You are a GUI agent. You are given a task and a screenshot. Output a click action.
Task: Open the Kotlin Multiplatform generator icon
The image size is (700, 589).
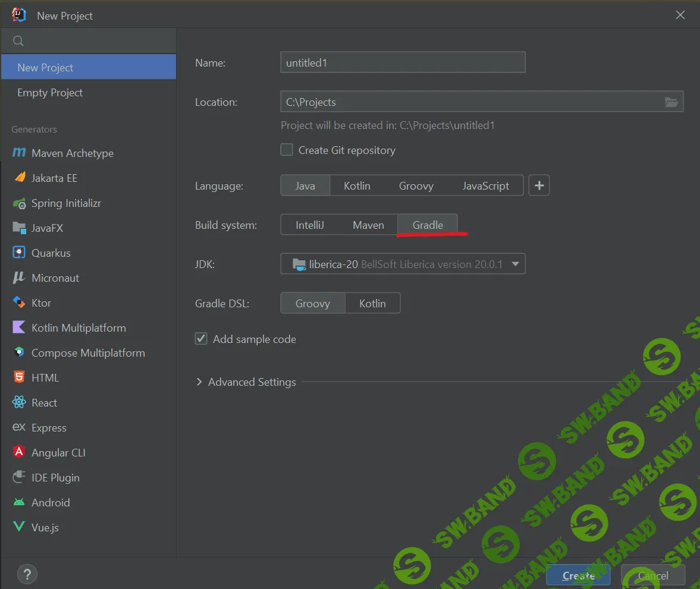(19, 328)
